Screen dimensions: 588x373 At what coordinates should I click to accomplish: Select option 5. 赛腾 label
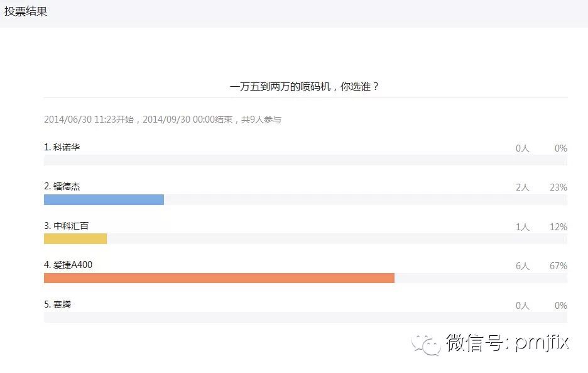(x=57, y=304)
